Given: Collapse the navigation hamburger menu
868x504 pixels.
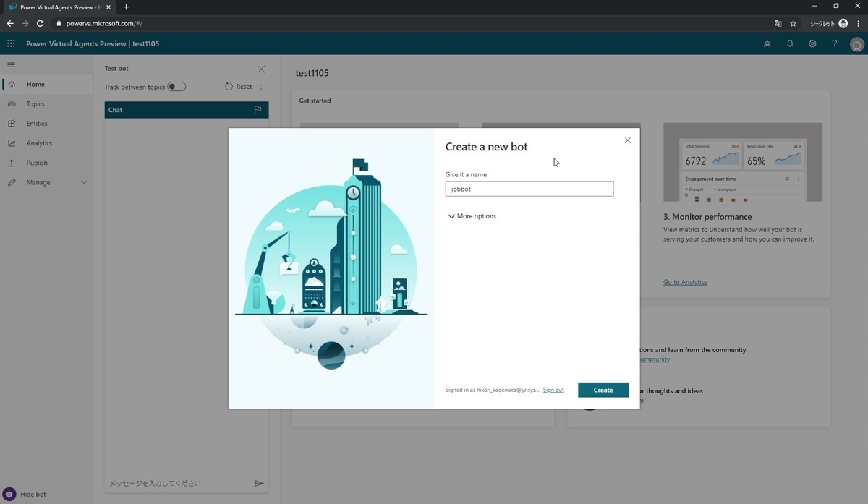Looking at the screenshot, I should (11, 64).
